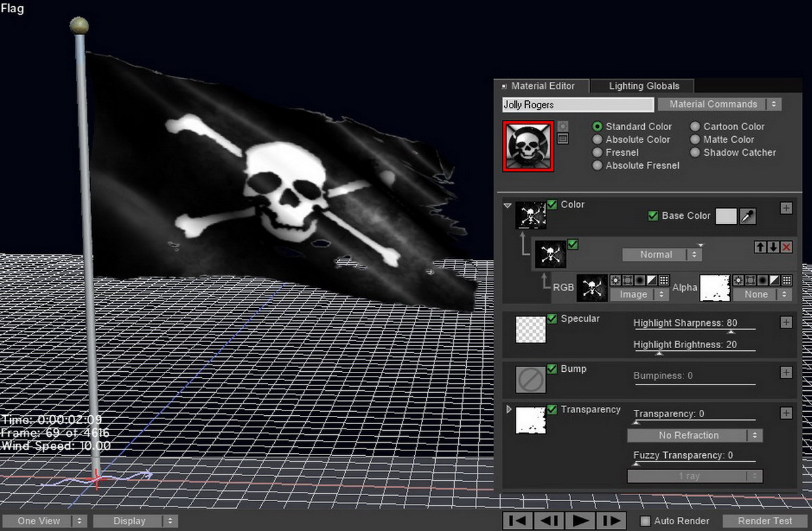Toggle the Bump channel checkbox

coord(552,369)
